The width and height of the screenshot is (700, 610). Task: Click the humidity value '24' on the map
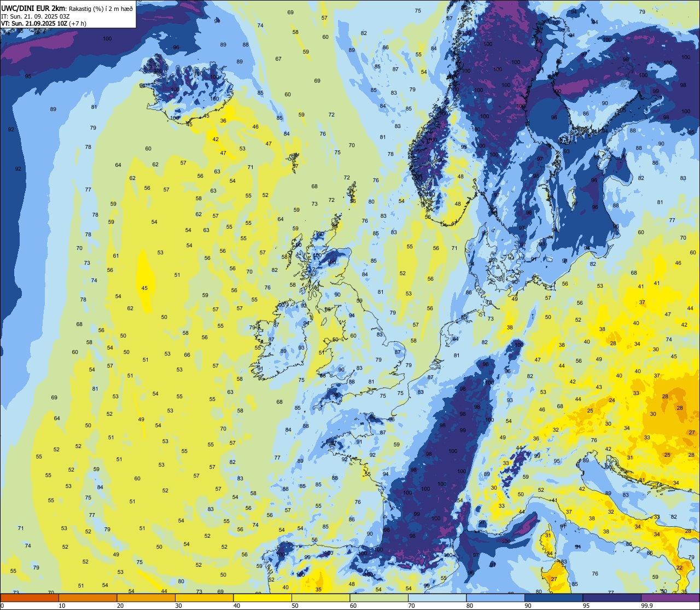click(611, 400)
